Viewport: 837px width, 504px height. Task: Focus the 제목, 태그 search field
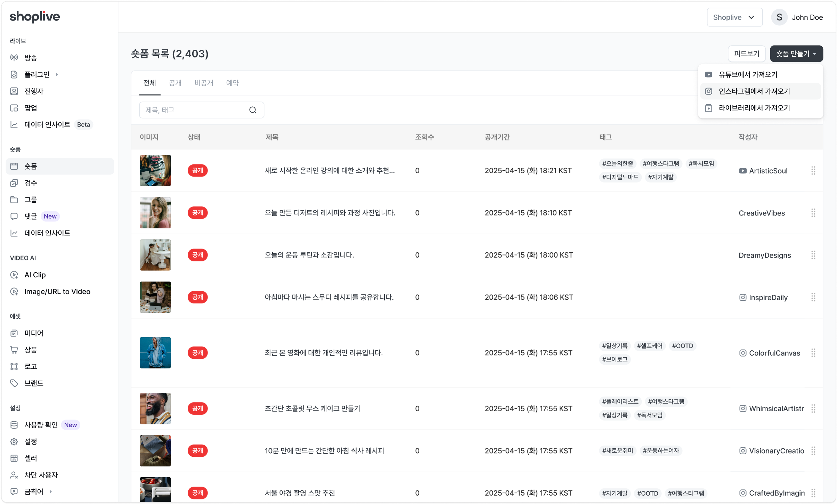[202, 110]
